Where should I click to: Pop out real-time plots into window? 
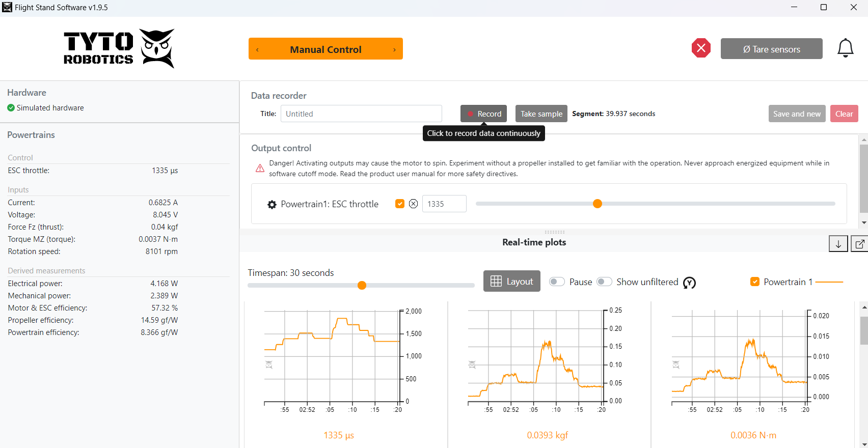coord(859,244)
